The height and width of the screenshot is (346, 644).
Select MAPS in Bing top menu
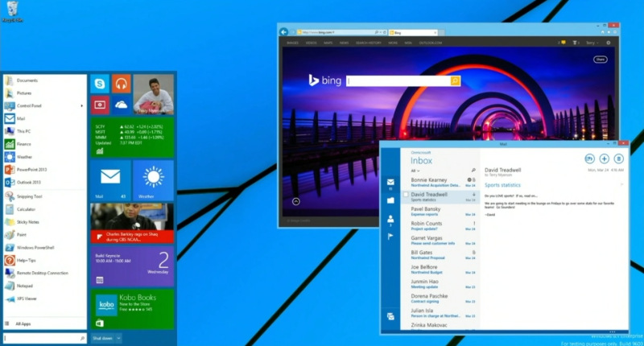tap(328, 43)
